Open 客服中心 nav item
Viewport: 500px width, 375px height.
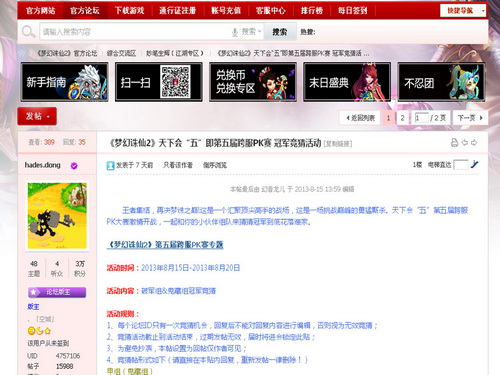pos(270,11)
